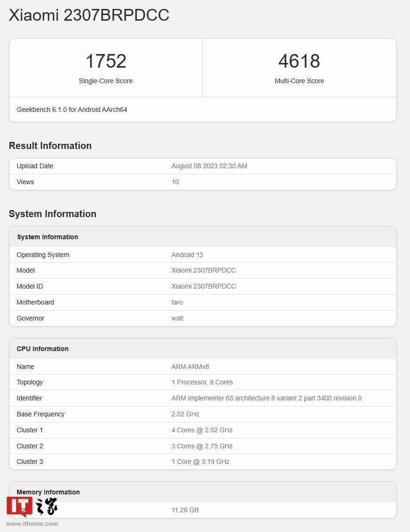Screen dimensions: 410x532
Task: Click the Geekbench 6.1.0 for Android banner
Action: click(x=202, y=109)
